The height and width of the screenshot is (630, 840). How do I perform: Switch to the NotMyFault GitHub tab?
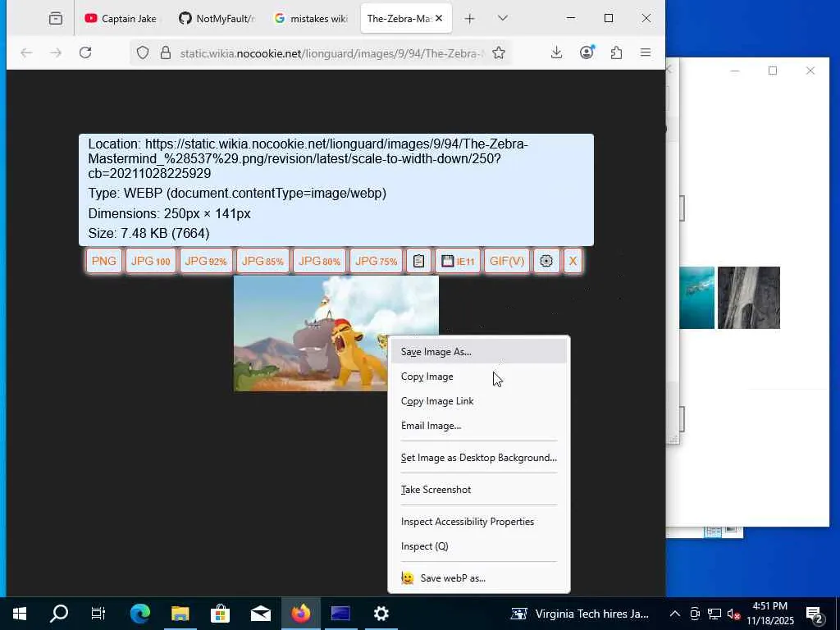pyautogui.click(x=217, y=19)
